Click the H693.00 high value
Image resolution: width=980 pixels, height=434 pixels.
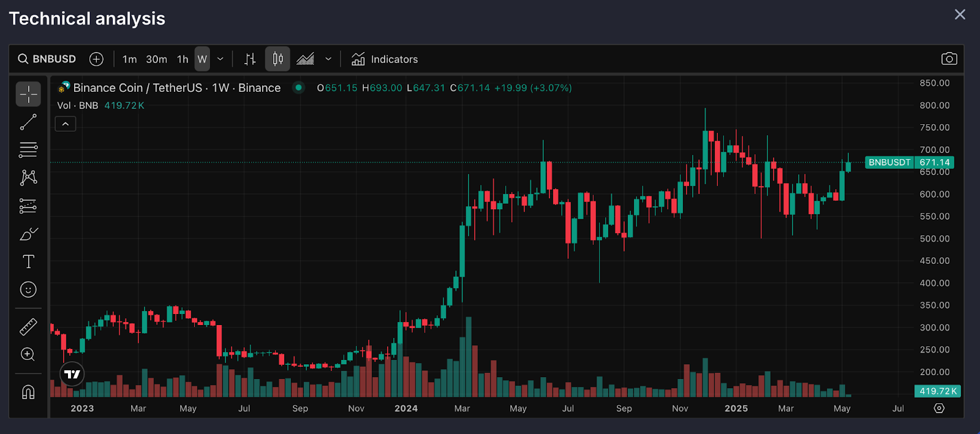pyautogui.click(x=382, y=88)
